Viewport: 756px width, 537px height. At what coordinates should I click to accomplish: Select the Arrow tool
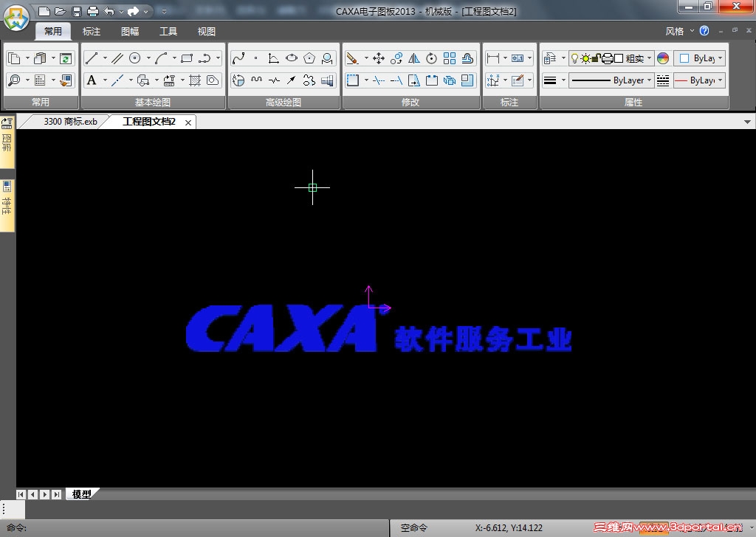pyautogui.click(x=292, y=80)
